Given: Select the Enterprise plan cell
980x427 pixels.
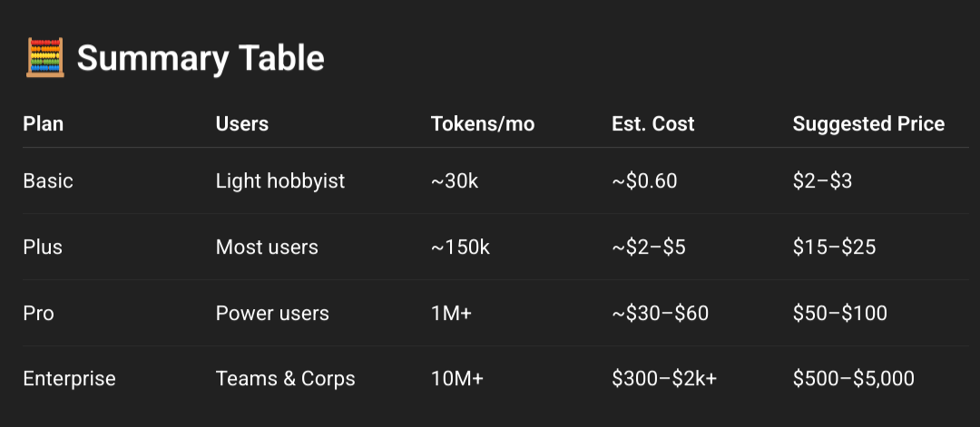Looking at the screenshot, I should click(69, 378).
